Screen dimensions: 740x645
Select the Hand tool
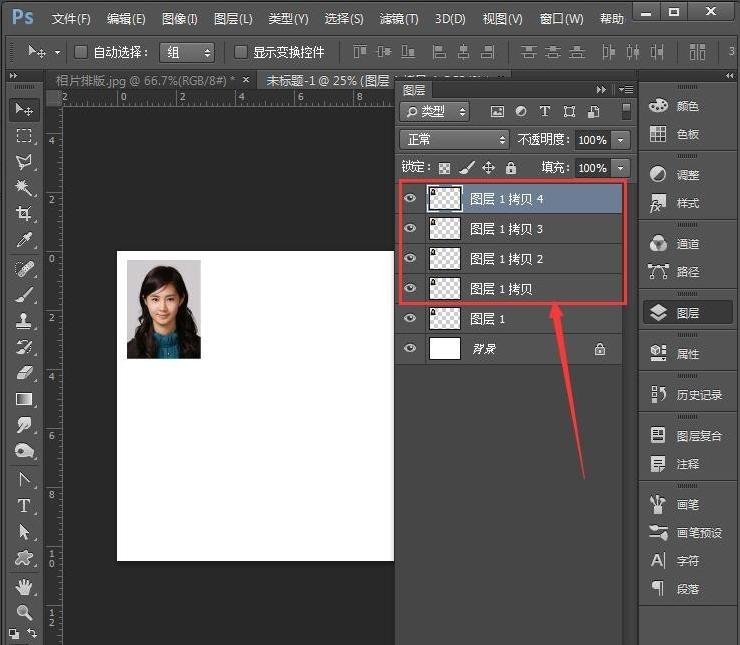24,586
